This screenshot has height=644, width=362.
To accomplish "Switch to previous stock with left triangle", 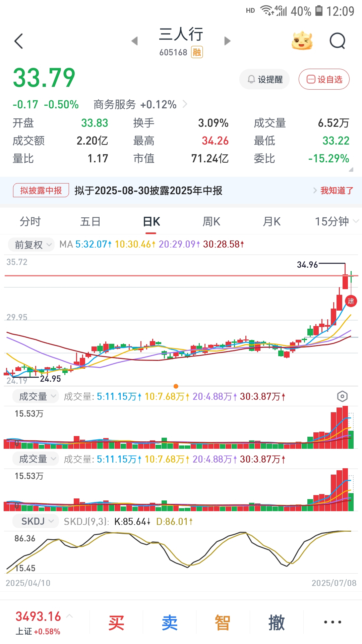I will pos(134,41).
